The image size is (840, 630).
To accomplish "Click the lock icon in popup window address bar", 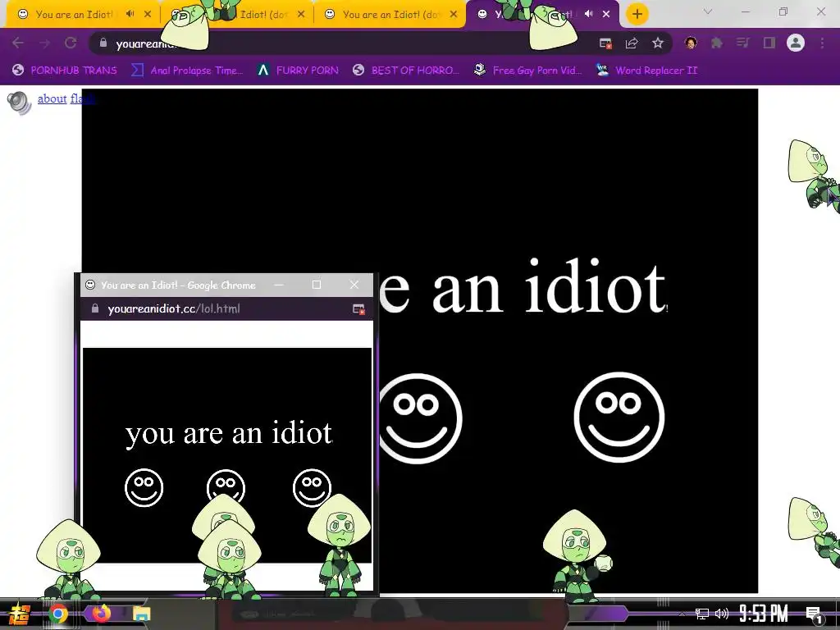I will (95, 308).
